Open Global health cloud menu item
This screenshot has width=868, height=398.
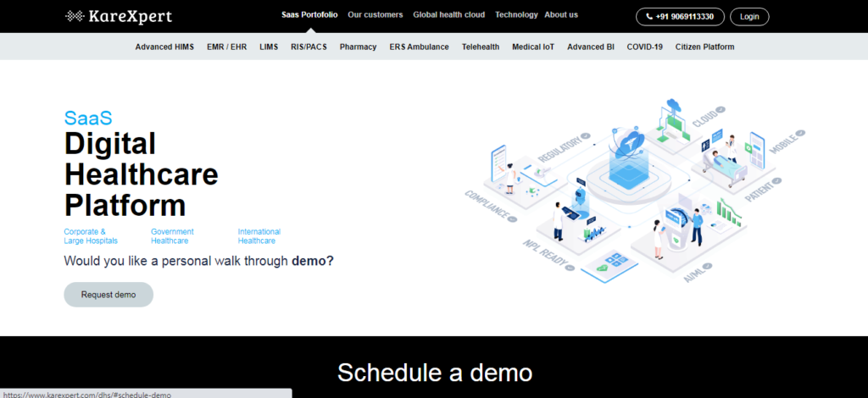tap(449, 15)
